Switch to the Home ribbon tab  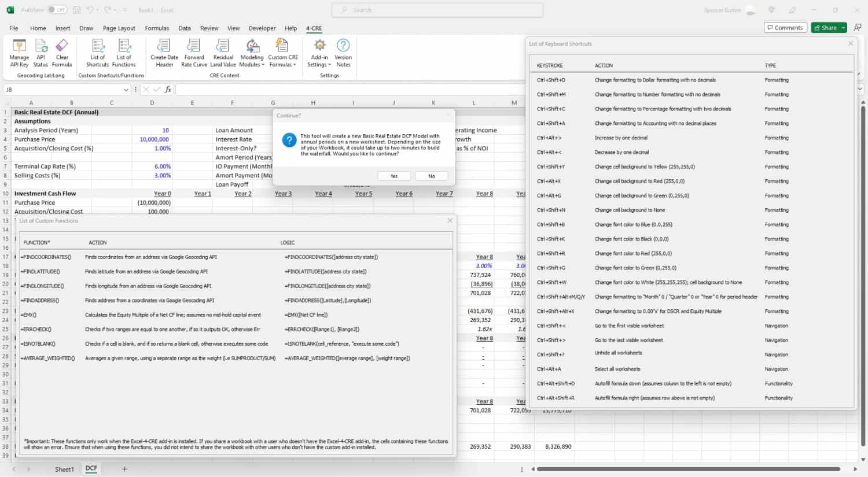pos(38,28)
